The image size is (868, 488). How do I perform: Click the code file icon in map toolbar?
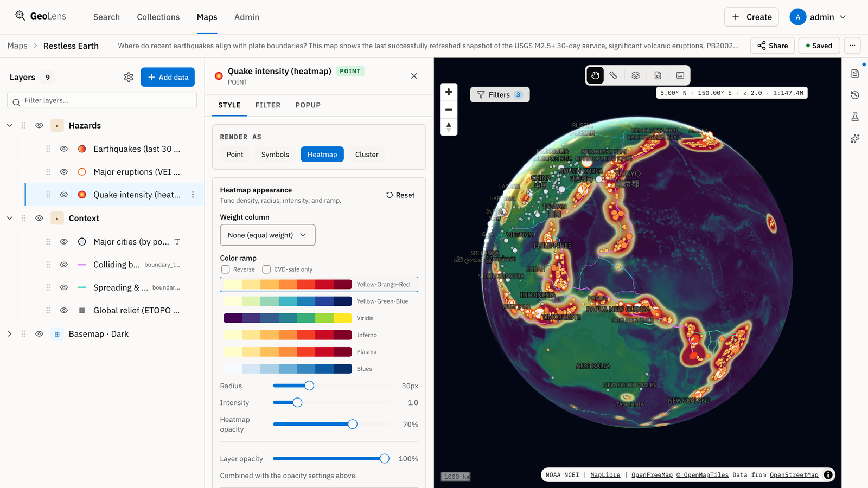point(658,75)
